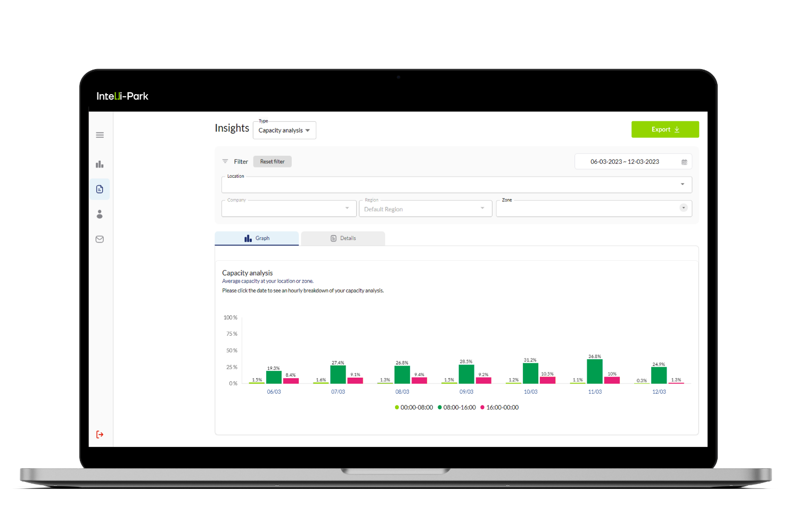Open the bar chart dashboard icon
Screen dimensions: 788x532
100,164
